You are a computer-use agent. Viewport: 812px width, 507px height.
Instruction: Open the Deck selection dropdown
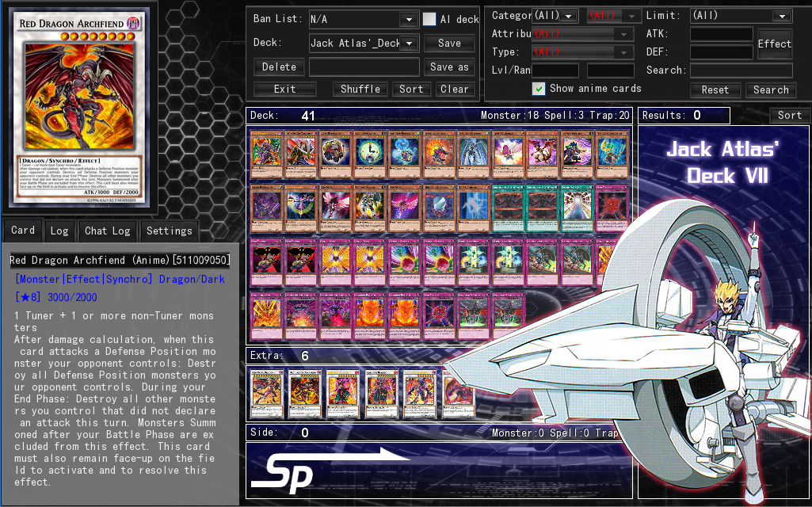(409, 43)
